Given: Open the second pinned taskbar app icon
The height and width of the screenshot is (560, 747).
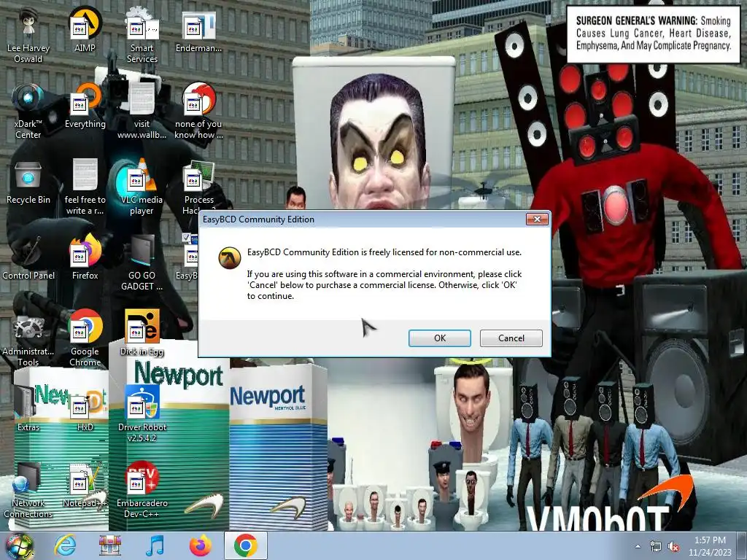Looking at the screenshot, I should [x=109, y=546].
